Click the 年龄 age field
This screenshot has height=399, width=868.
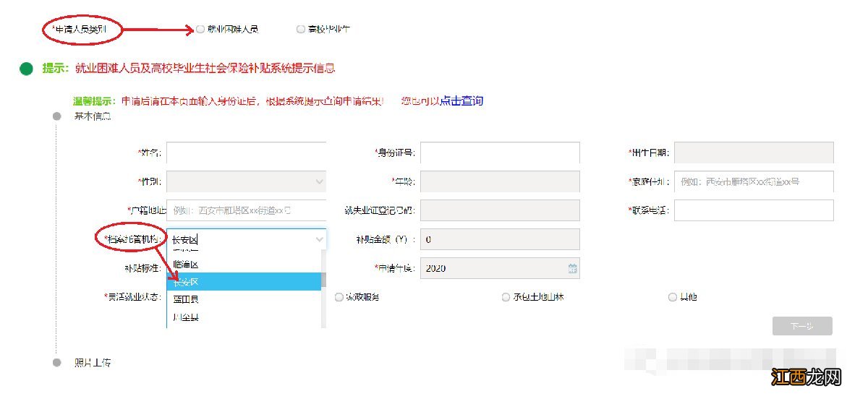click(500, 181)
